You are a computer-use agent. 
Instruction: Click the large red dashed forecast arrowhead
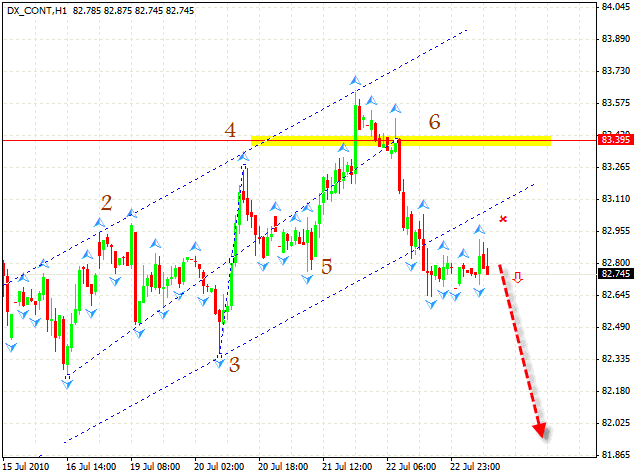tap(542, 431)
